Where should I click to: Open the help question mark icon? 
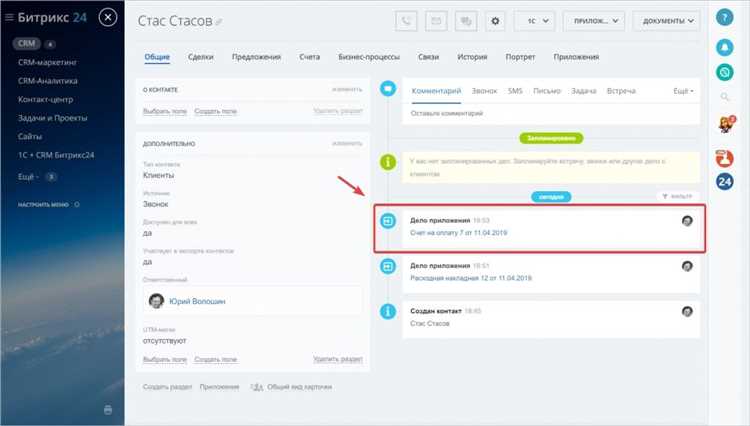(x=725, y=18)
